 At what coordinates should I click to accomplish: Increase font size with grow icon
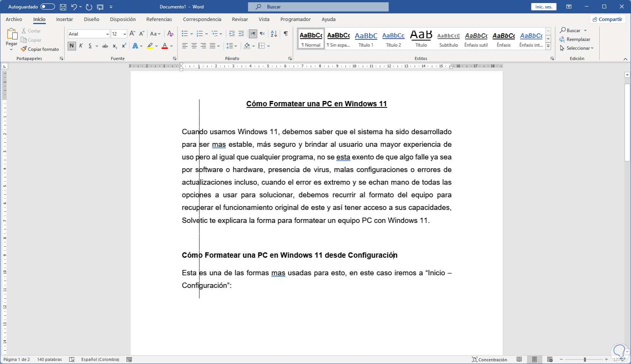[x=132, y=34]
